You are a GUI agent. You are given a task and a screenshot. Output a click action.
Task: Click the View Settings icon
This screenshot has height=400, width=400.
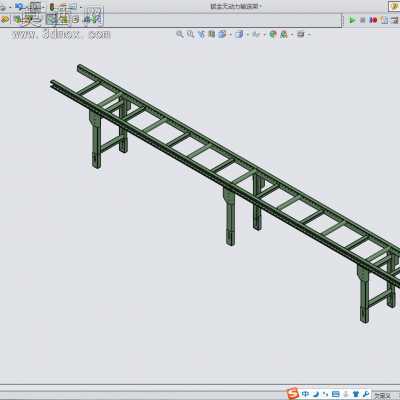[301, 34]
